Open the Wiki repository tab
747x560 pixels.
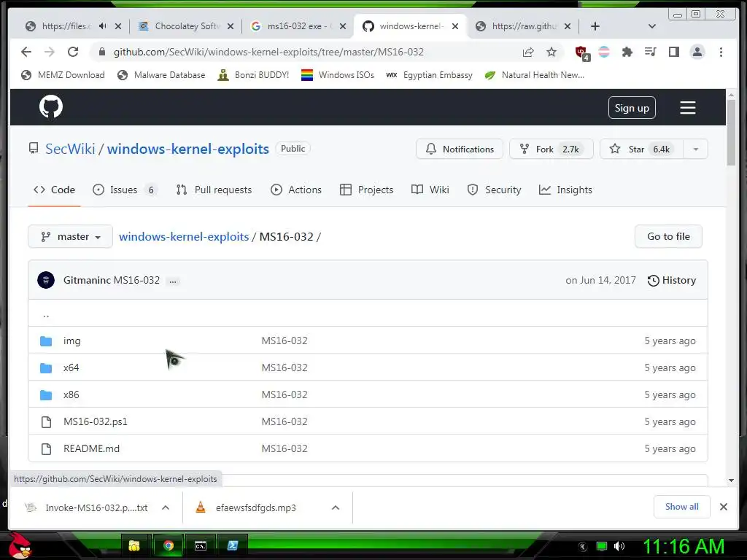coord(430,190)
